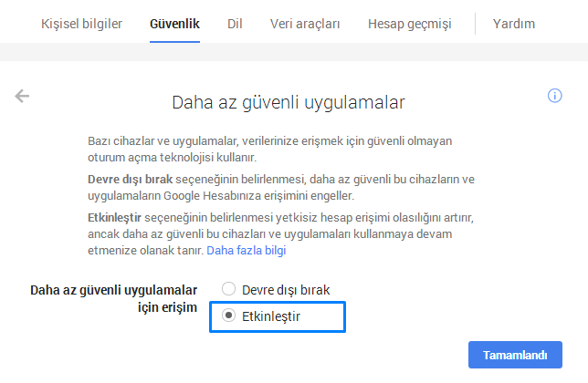Select the 'Devre dışı bırak' radio option
Screen dimensions: 588x383
(228, 289)
